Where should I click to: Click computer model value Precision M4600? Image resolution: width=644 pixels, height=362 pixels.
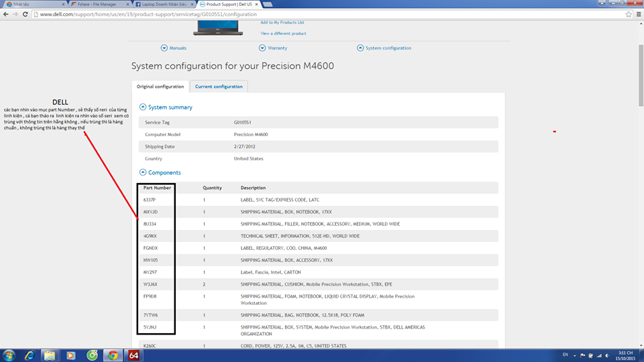[x=250, y=135]
